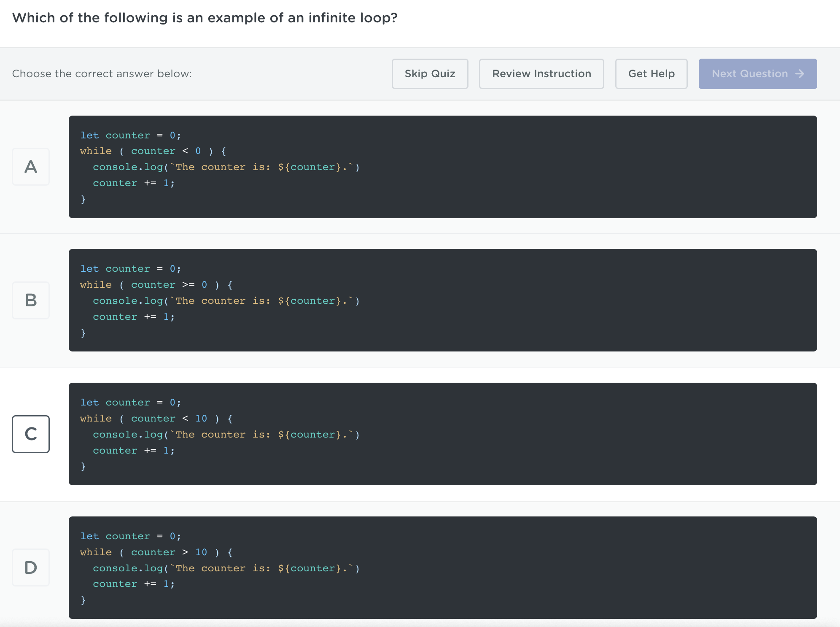Click code block with counter > 10
Viewport: 840px width, 627px height.
443,568
